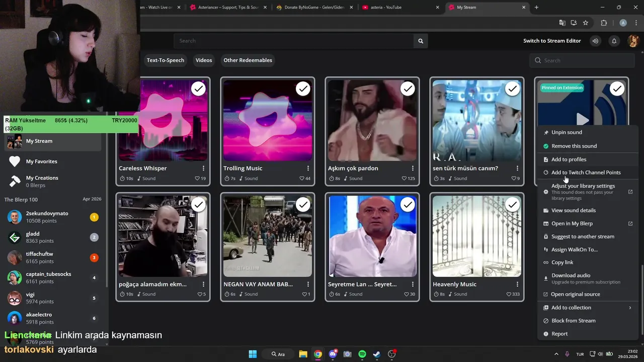The height and width of the screenshot is (362, 644).
Task: Open Steam from the taskbar
Action: [x=377, y=354]
